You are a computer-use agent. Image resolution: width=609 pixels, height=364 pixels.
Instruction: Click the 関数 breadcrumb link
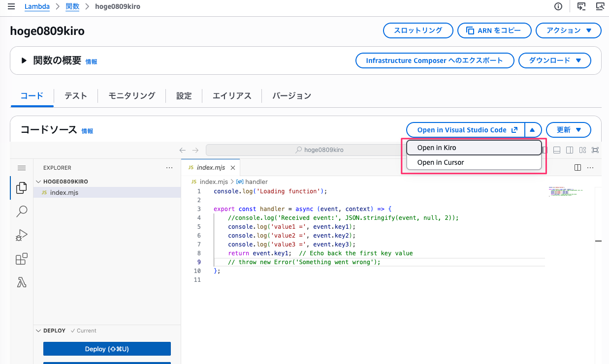[72, 6]
